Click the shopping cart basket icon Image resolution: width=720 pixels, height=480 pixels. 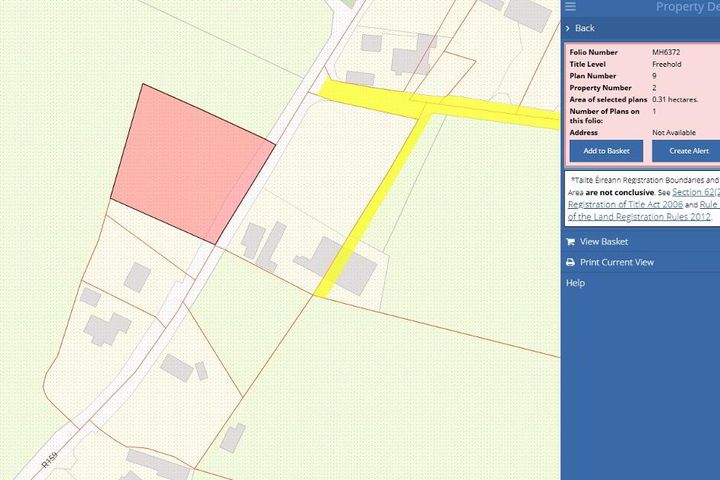click(x=570, y=242)
